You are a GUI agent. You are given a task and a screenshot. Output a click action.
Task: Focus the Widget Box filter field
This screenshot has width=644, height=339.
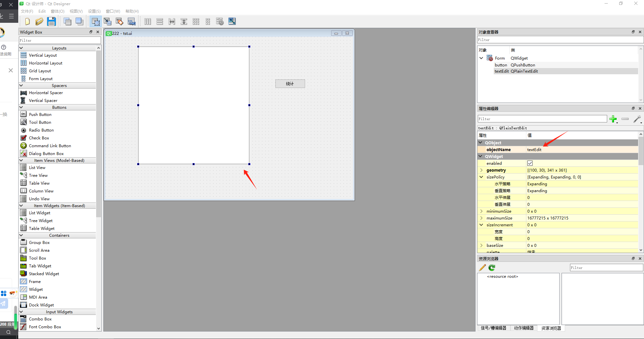coord(60,40)
